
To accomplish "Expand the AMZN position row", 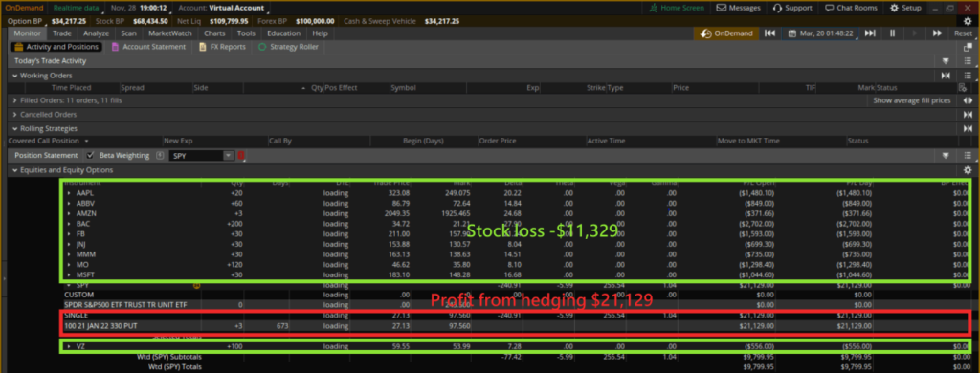I will click(69, 213).
